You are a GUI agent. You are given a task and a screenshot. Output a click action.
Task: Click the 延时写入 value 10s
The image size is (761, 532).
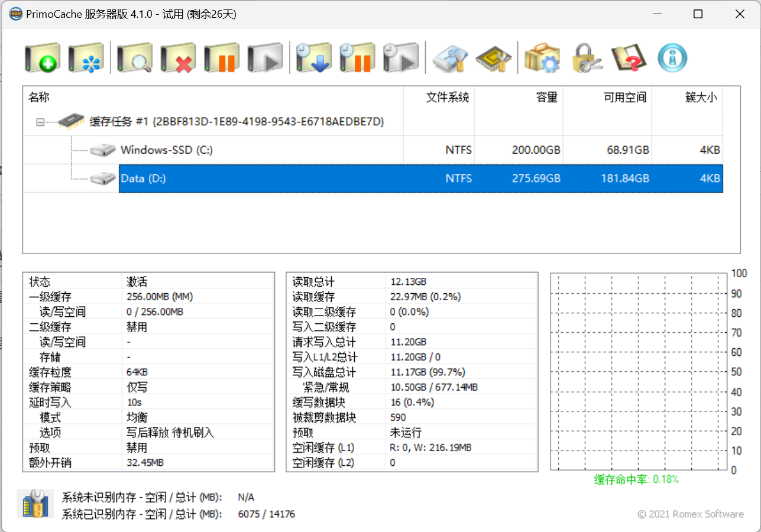pos(134,403)
